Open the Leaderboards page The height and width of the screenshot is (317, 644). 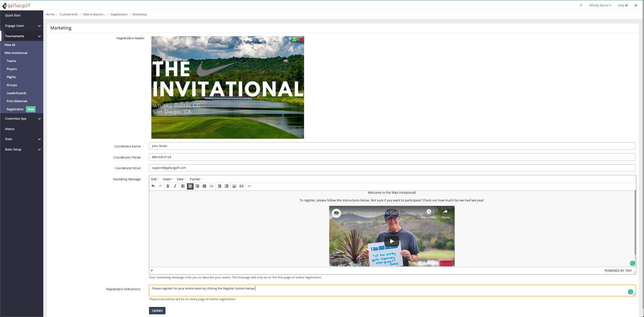[16, 93]
